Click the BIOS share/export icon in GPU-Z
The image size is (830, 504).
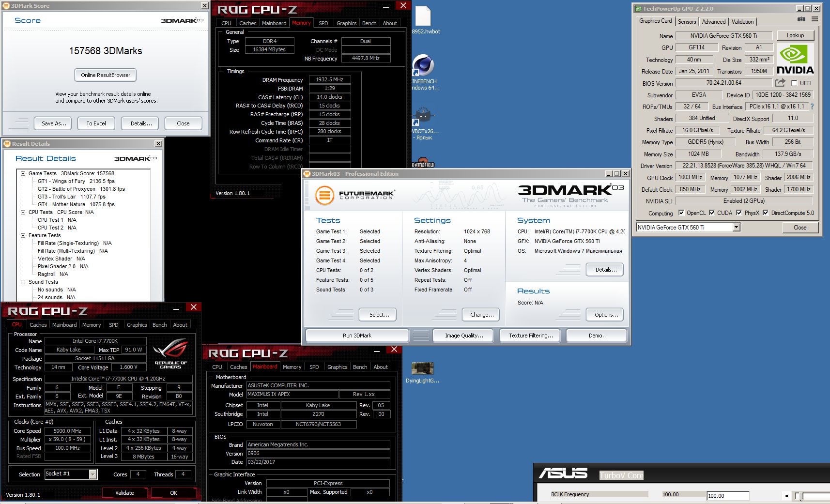point(780,83)
